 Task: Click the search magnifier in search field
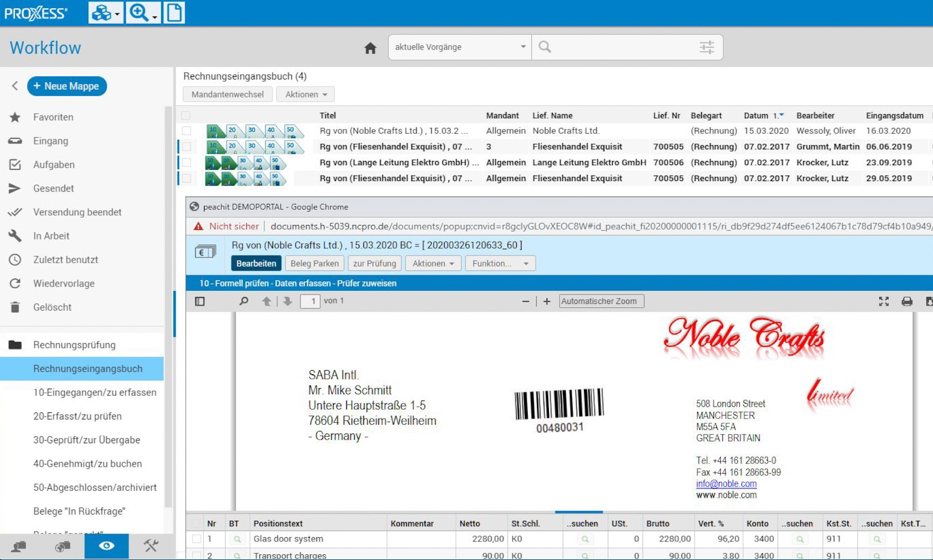[x=545, y=47]
